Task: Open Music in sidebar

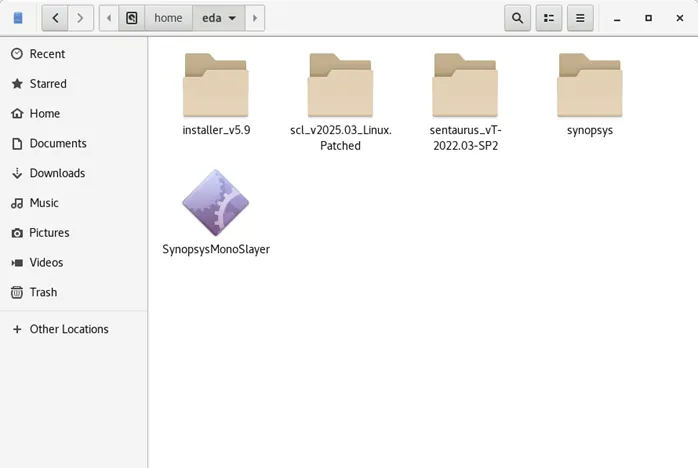Action: 73,203
